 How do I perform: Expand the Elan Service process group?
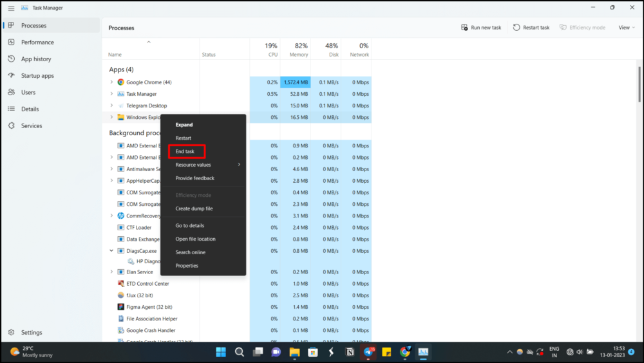[x=111, y=272]
